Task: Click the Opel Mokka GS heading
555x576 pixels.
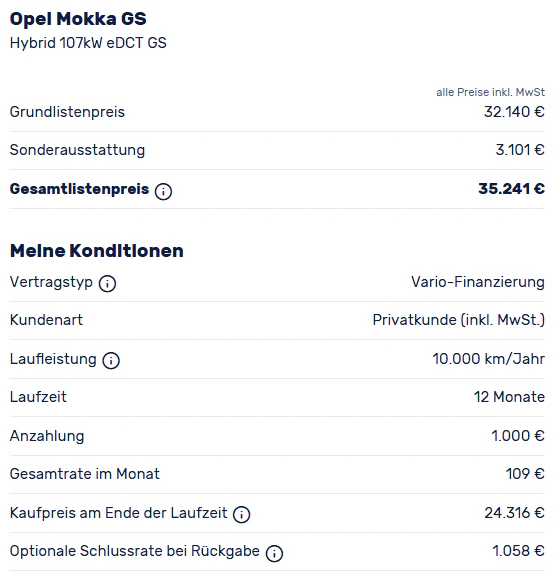Action: click(x=78, y=19)
